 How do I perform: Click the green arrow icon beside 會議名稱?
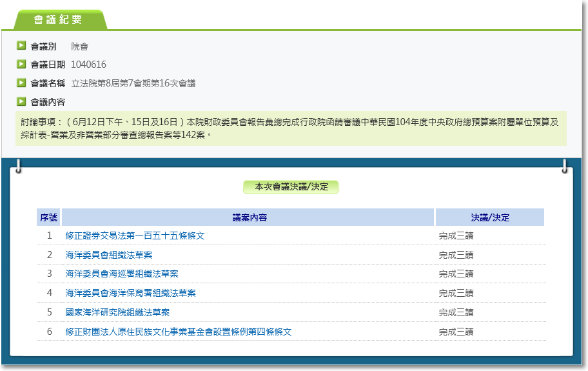(21, 83)
